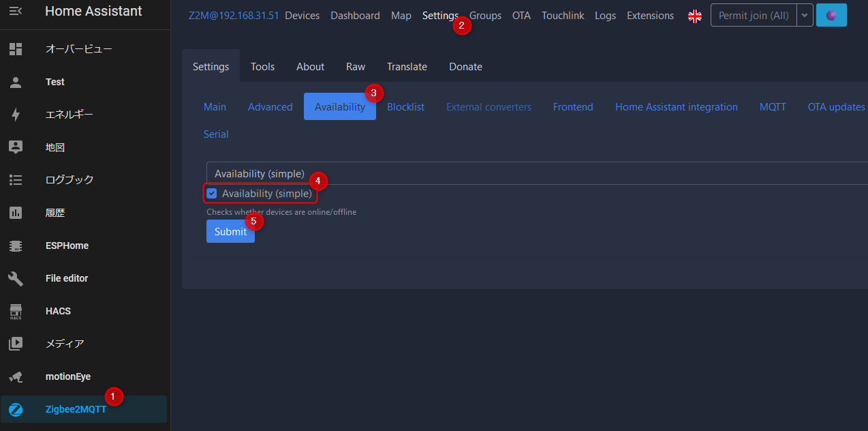Switch to the Raw tab
The height and width of the screenshot is (431, 868).
point(356,66)
